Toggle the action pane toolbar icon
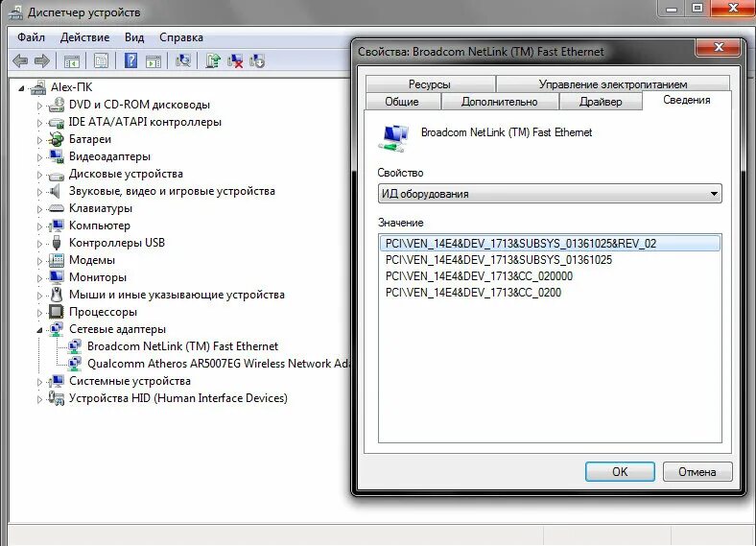This screenshot has width=756, height=546. [x=154, y=61]
